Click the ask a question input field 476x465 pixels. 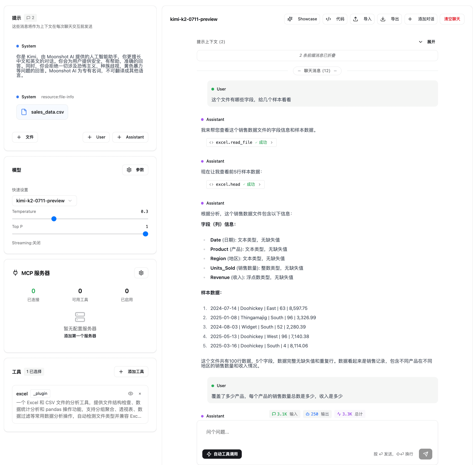[317, 432]
